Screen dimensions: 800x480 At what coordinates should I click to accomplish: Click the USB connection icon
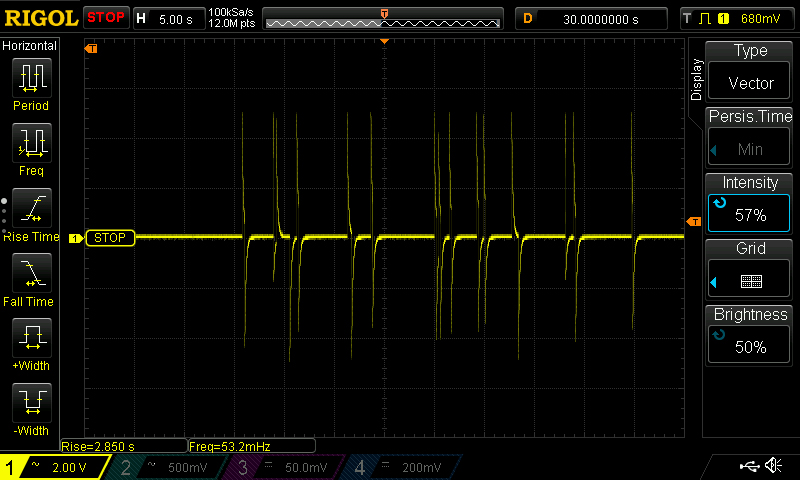point(748,467)
